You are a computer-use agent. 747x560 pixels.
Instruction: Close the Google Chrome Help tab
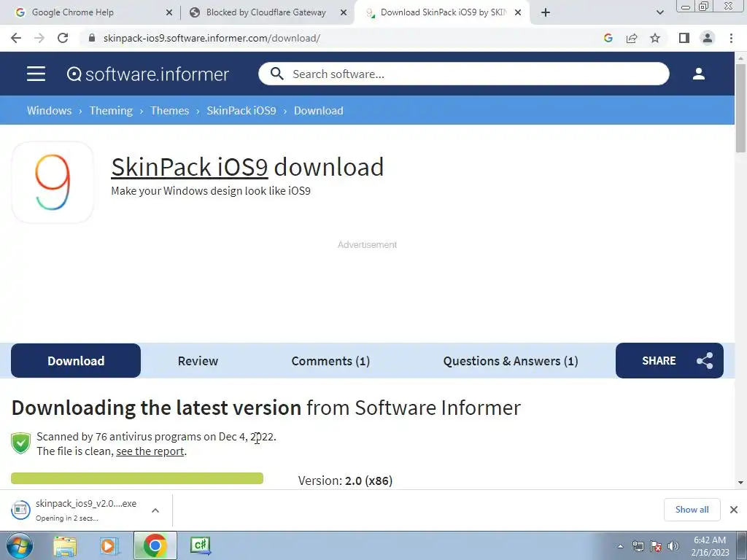[x=169, y=13]
